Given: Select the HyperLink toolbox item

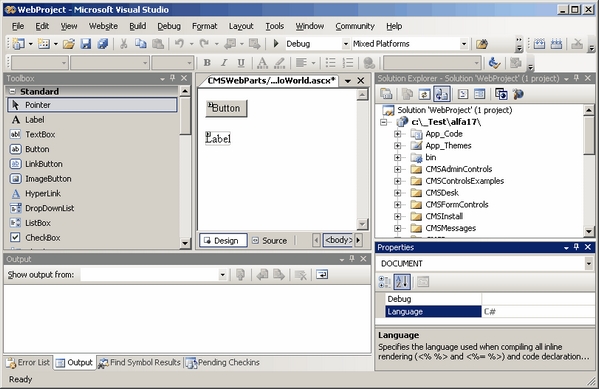Looking at the screenshot, I should pos(43,193).
